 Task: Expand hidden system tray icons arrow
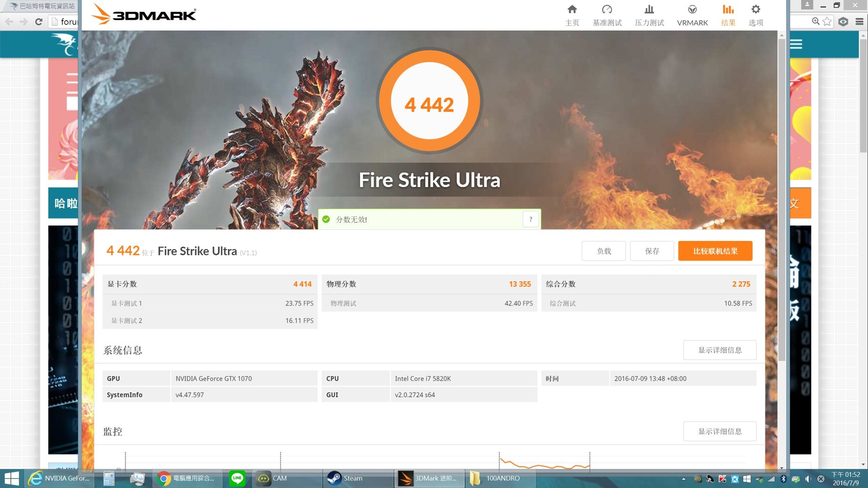(683, 479)
